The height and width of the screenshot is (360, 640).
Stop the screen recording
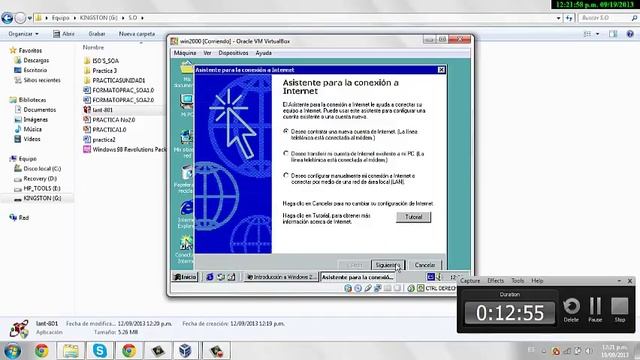(x=620, y=310)
